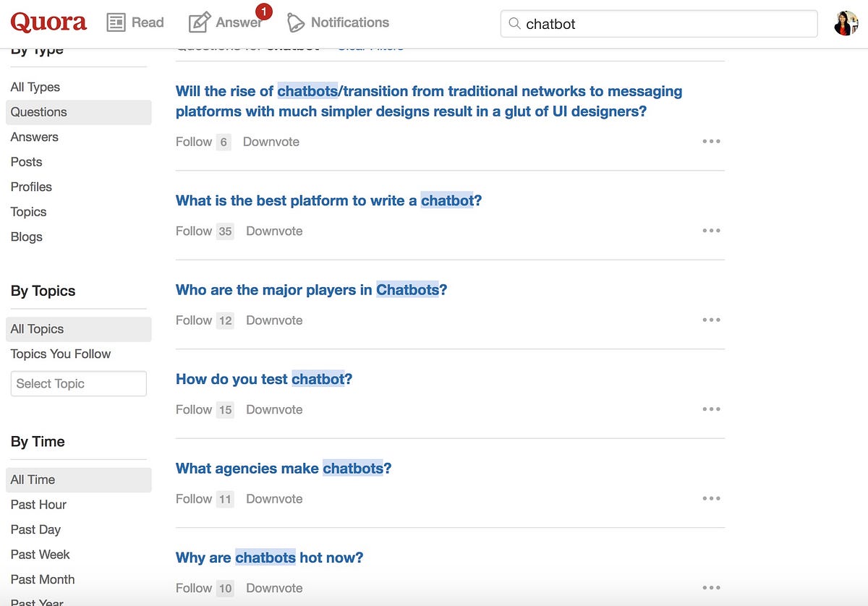
Task: Click the Select Topic input box
Action: (x=79, y=383)
